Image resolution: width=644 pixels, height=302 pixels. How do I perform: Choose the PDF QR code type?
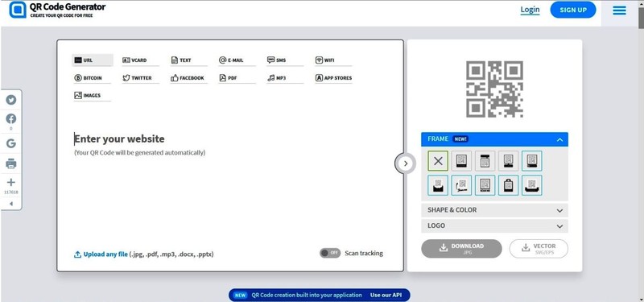[236, 77]
